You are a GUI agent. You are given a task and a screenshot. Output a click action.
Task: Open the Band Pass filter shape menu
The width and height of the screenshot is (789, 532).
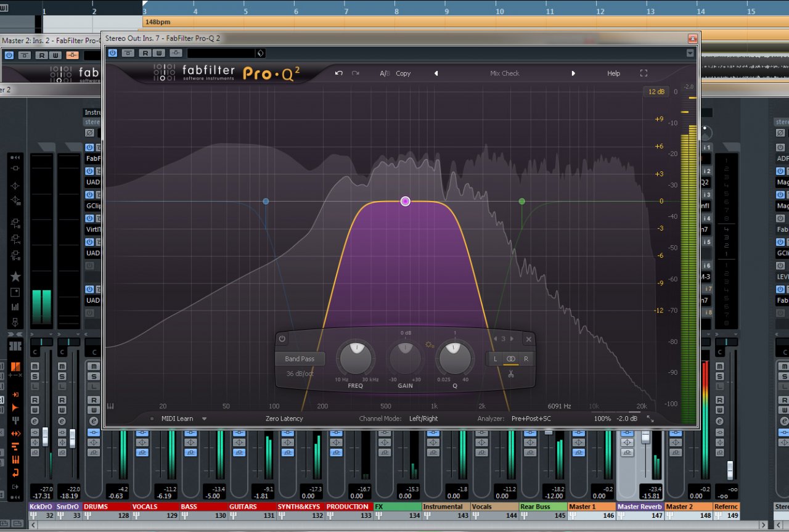click(x=300, y=359)
